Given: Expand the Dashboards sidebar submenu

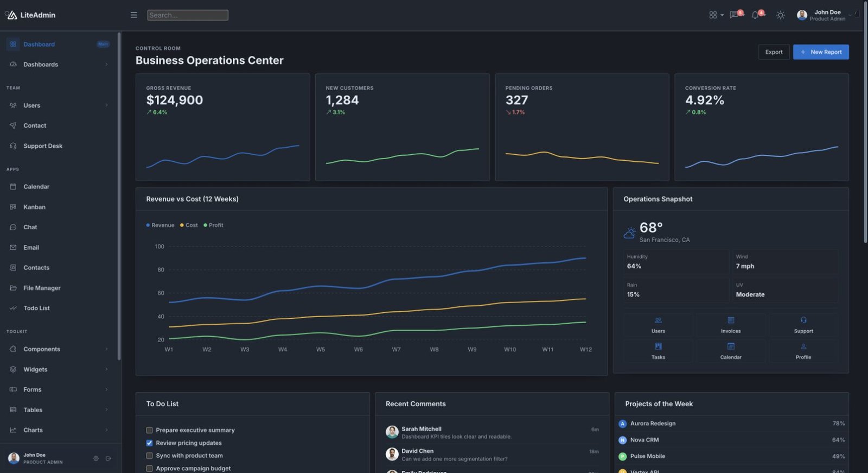Looking at the screenshot, I should pos(60,65).
